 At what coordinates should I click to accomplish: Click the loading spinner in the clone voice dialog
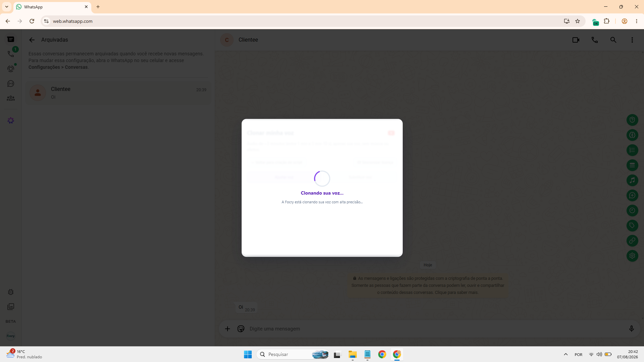click(322, 178)
